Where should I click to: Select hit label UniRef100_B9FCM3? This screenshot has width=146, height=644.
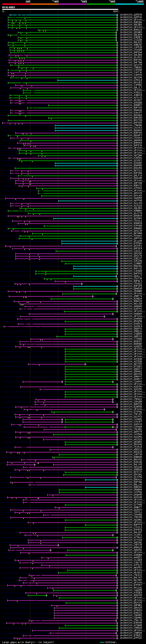click(131, 108)
